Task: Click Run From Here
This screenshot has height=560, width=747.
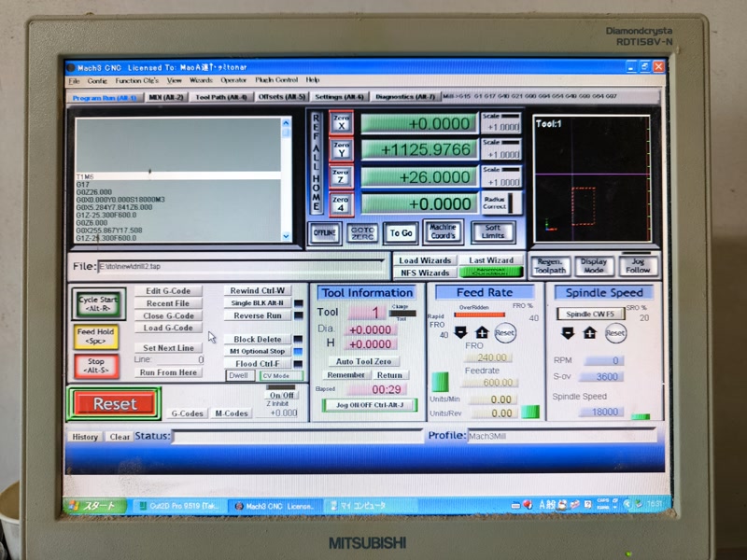Action: 168,372
